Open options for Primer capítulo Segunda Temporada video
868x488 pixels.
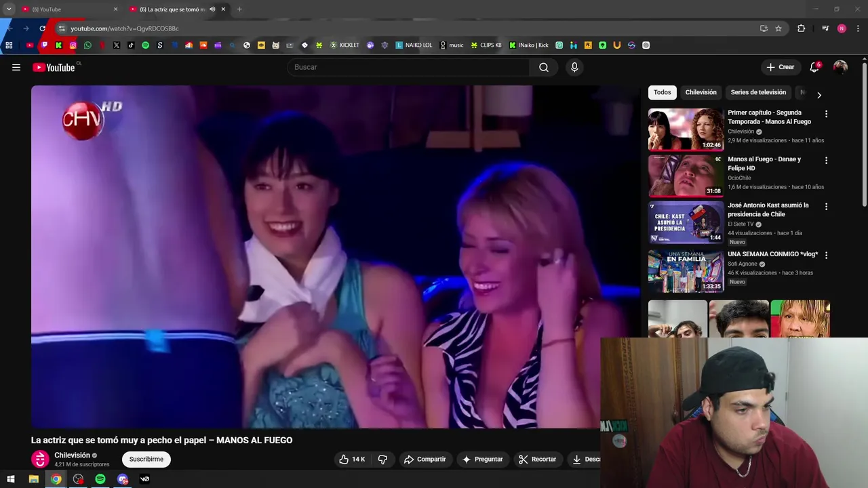pyautogui.click(x=826, y=114)
